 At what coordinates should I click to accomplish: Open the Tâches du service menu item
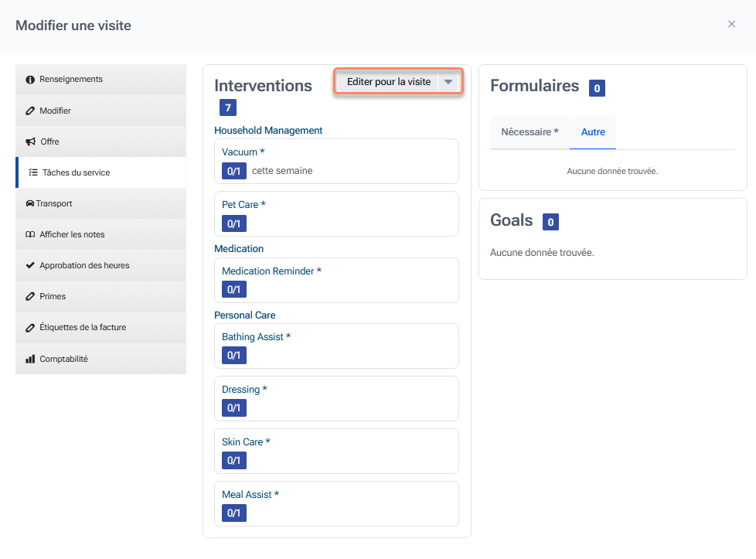click(76, 172)
